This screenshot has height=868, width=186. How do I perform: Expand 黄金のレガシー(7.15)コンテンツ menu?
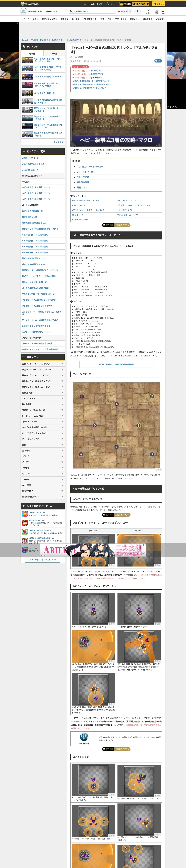point(43,370)
